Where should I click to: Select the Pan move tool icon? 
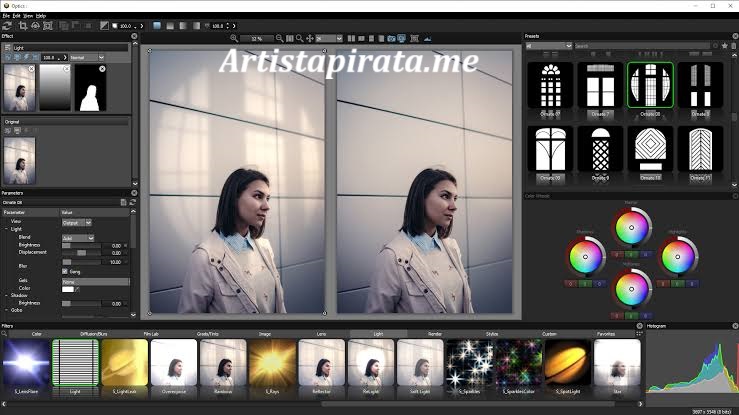[310, 38]
